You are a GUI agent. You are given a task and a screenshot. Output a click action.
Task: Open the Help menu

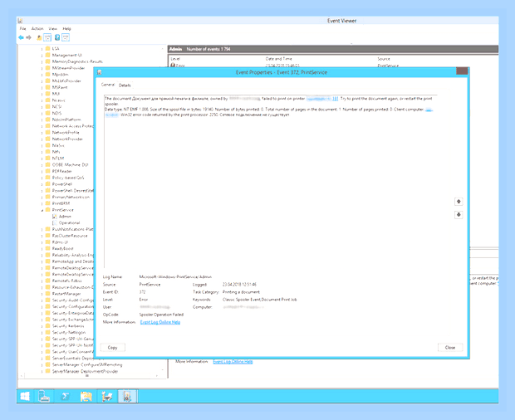tap(66, 28)
